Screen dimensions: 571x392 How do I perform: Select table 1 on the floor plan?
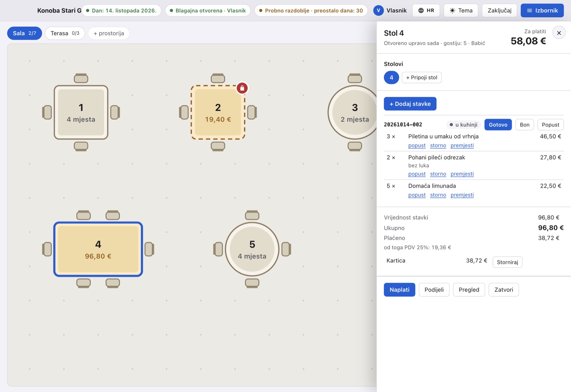pos(81,112)
